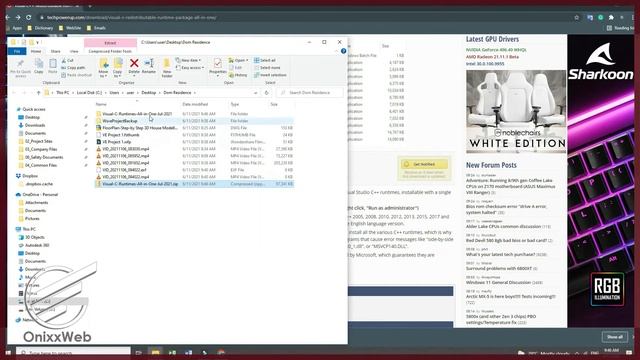Select the Visual-C-Runtimes zip file row
Image resolution: width=640 pixels, height=360 pixels.
pos(194,184)
